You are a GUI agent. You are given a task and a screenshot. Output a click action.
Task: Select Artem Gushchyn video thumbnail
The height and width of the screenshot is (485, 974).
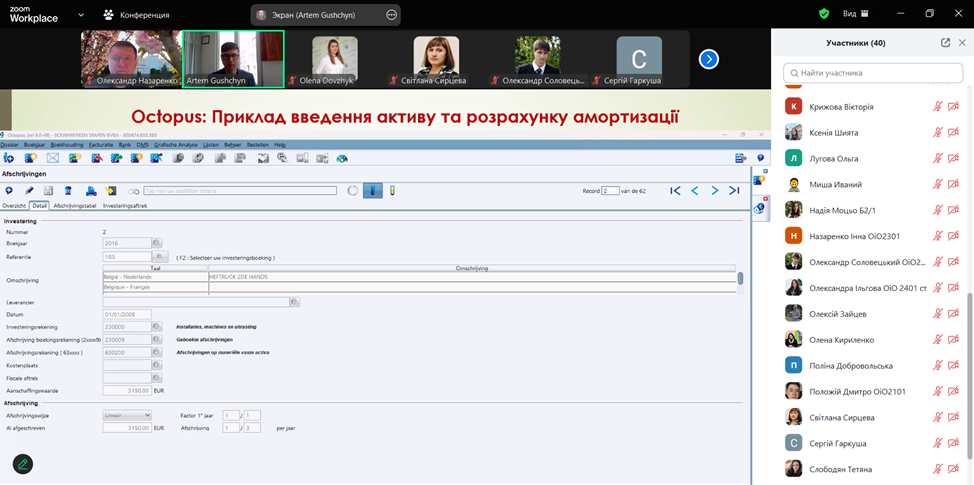pos(234,59)
